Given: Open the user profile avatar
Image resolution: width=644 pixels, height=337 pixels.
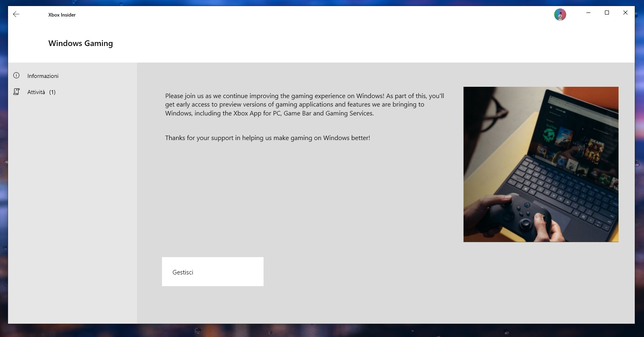Looking at the screenshot, I should click(560, 15).
